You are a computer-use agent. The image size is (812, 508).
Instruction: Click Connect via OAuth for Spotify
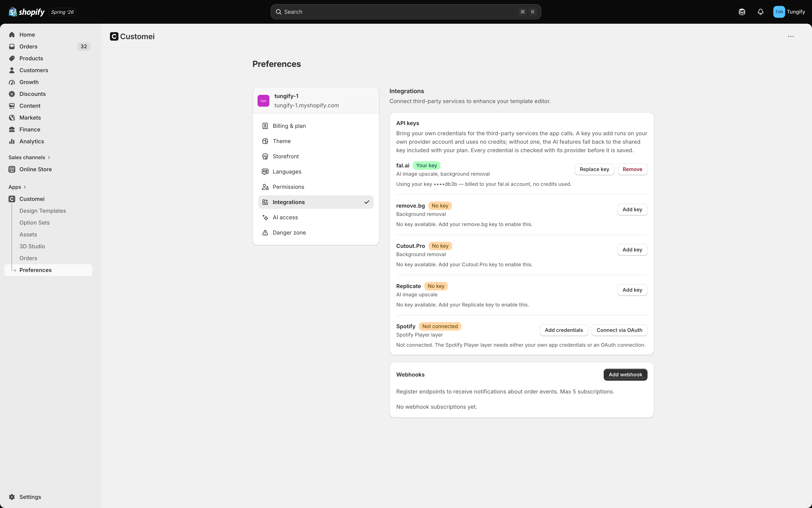(x=619, y=330)
